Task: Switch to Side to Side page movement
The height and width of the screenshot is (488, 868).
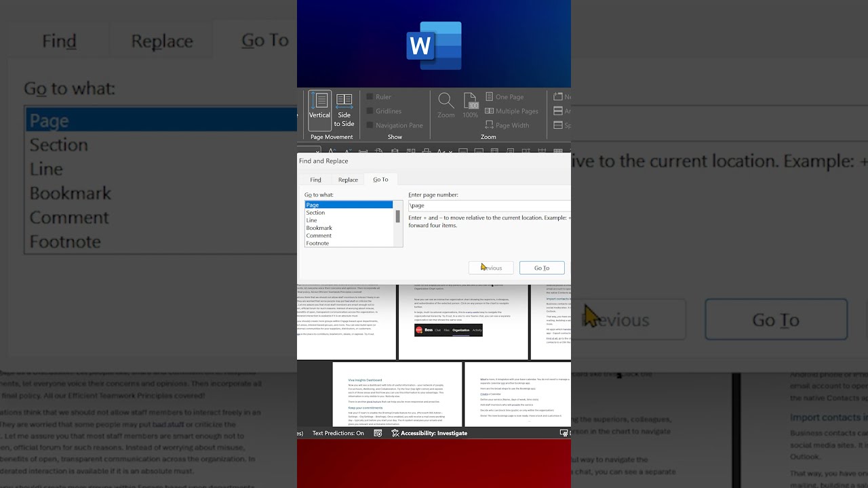Action: (344, 110)
